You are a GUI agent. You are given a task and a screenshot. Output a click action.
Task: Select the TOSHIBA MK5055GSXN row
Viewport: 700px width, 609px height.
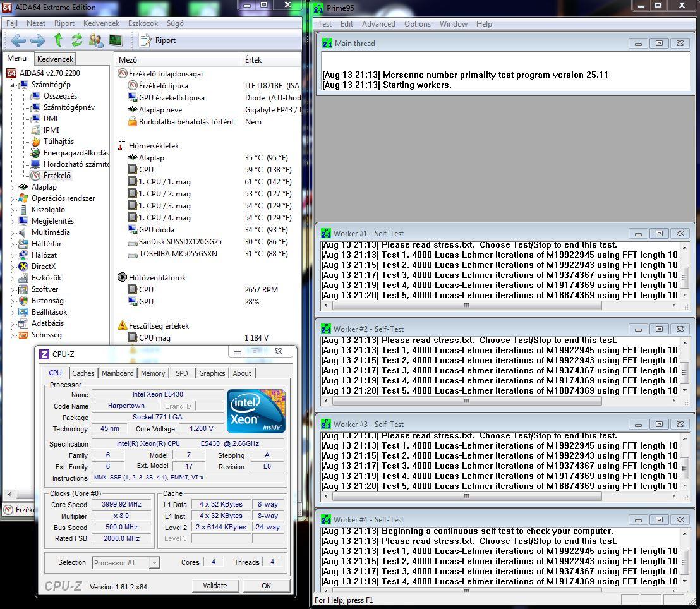(208, 253)
